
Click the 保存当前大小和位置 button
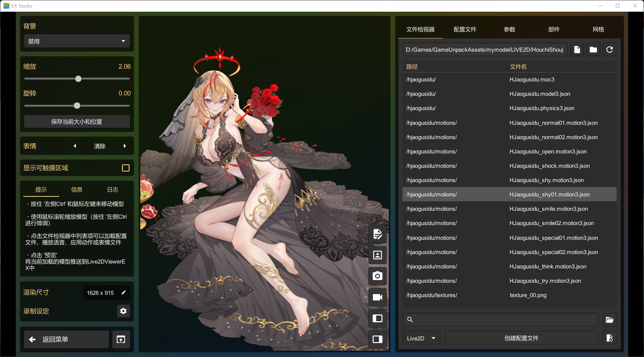click(77, 122)
